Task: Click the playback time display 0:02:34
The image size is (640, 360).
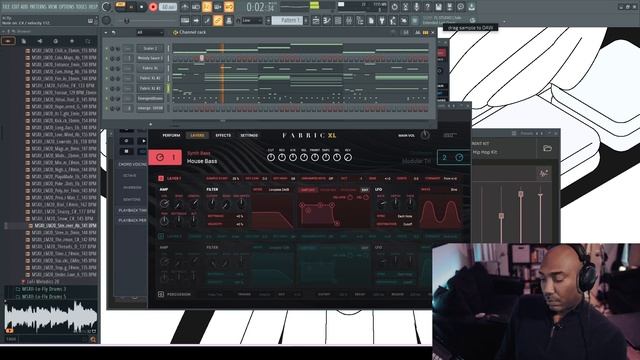Action: click(x=260, y=7)
